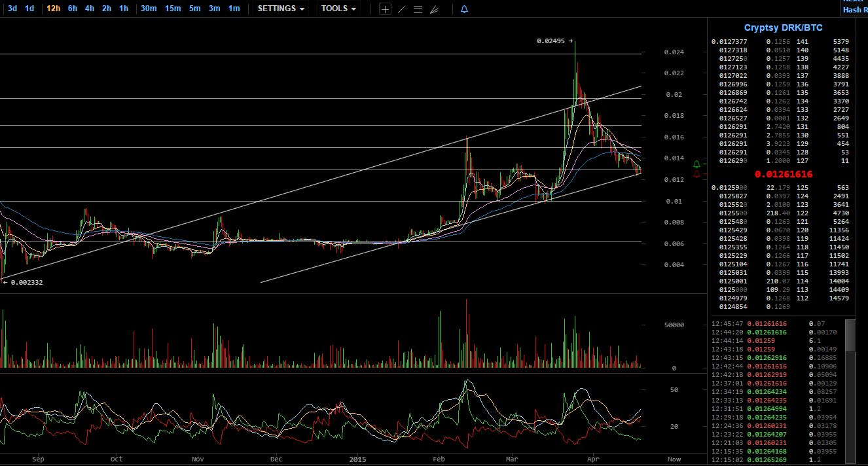
Task: Click the 2015 label on time axis
Action: pos(357,459)
